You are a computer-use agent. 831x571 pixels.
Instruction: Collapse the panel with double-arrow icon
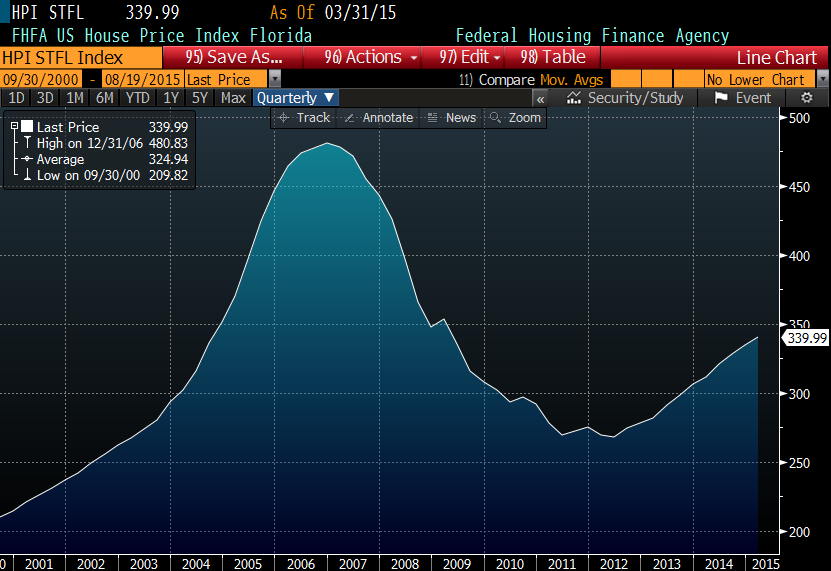tap(540, 98)
